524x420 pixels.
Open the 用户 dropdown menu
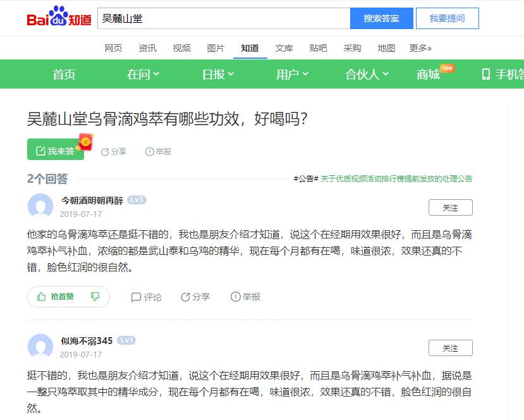pyautogui.click(x=292, y=75)
